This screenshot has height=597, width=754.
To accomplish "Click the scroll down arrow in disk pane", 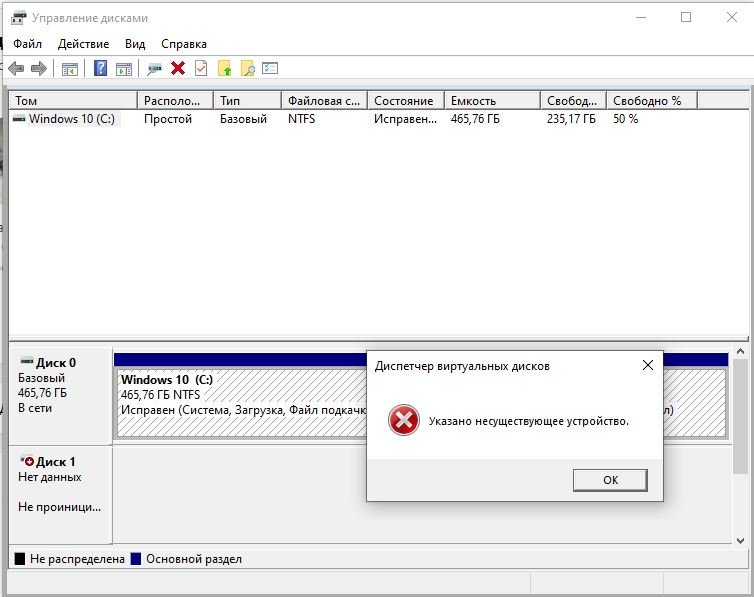I will [x=741, y=540].
